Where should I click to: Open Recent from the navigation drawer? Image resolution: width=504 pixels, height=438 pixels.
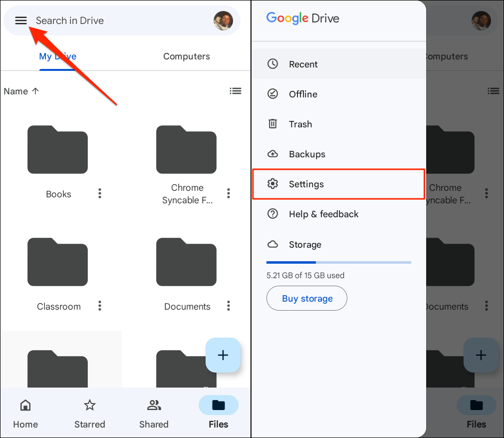click(303, 64)
